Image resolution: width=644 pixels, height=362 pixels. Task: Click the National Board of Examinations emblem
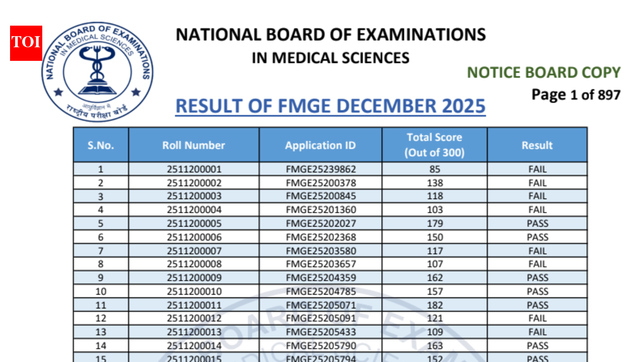(x=98, y=72)
